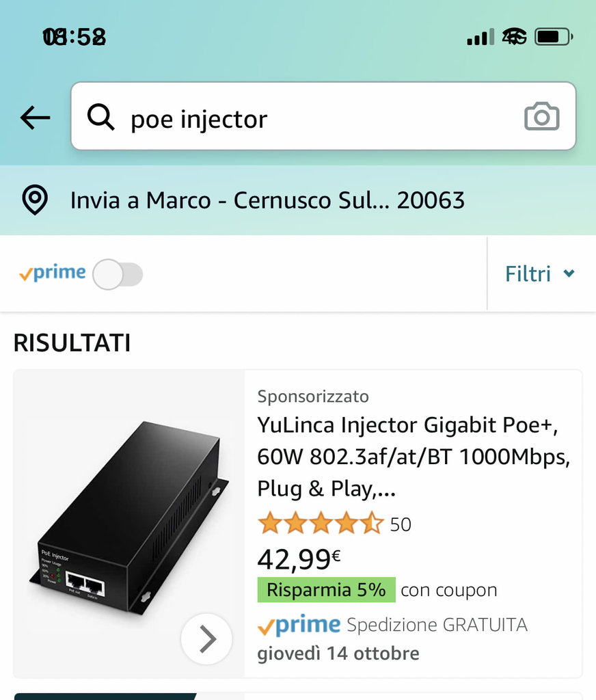This screenshot has height=700, width=596.
Task: Tap the delivery location pin icon
Action: [x=35, y=200]
